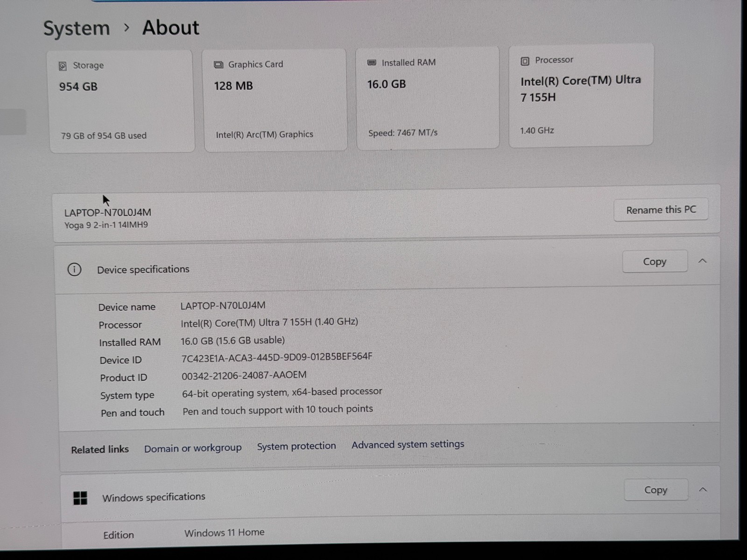Click the Installed RAM label in Device specifications
This screenshot has height=560, width=747.
130,343
